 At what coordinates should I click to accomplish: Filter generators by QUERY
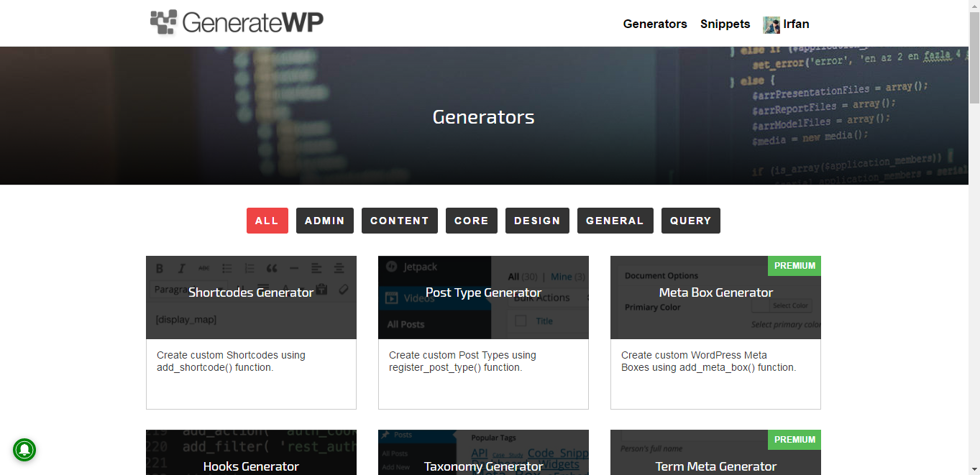pos(690,221)
